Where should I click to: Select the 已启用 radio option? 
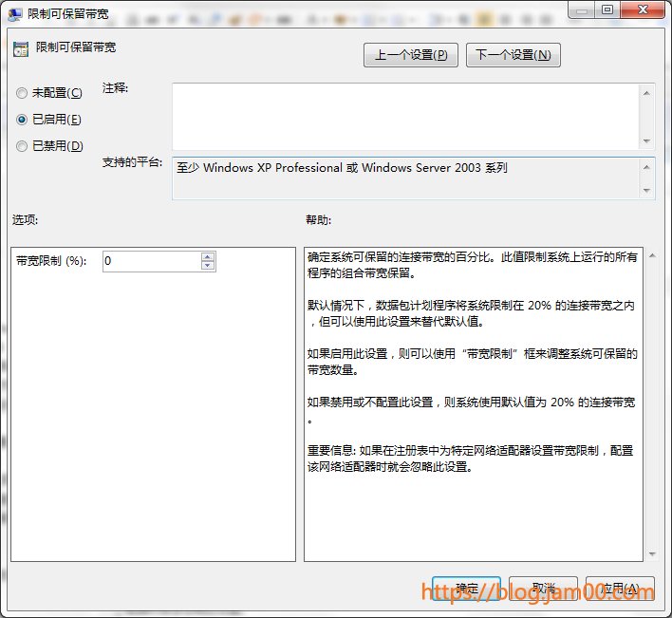pos(22,120)
